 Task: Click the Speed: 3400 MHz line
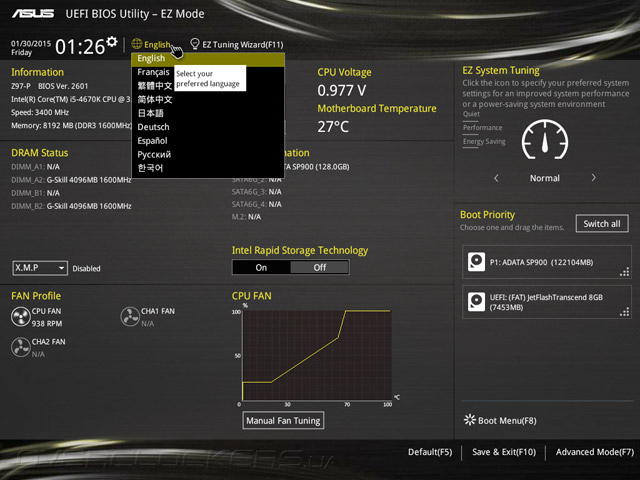(x=40, y=112)
